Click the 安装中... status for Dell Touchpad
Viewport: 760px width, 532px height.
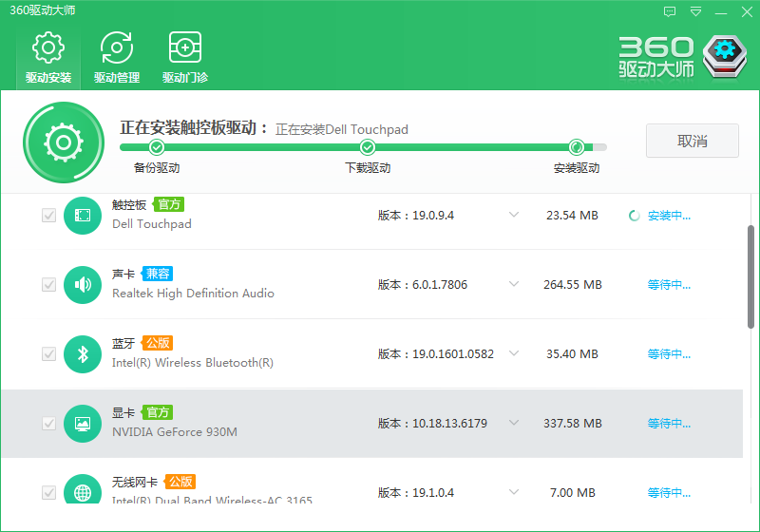coord(669,216)
